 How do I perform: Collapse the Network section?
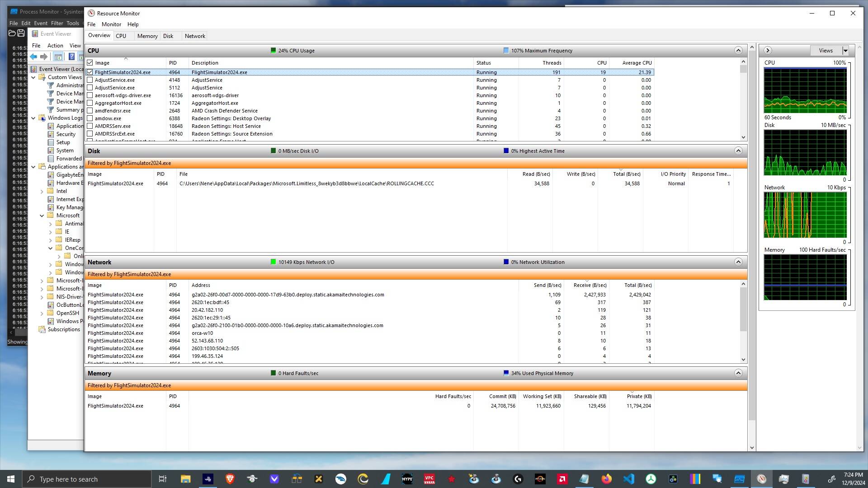[738, 262]
